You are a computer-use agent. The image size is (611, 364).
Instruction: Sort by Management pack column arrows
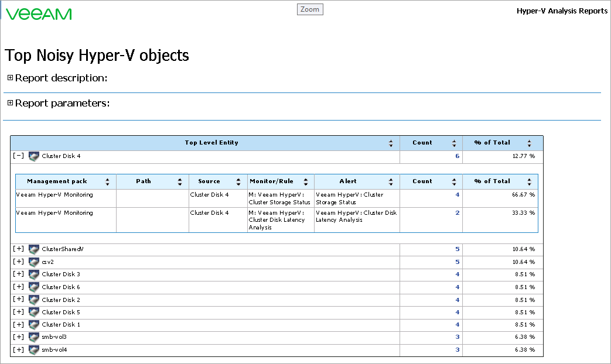pyautogui.click(x=108, y=182)
